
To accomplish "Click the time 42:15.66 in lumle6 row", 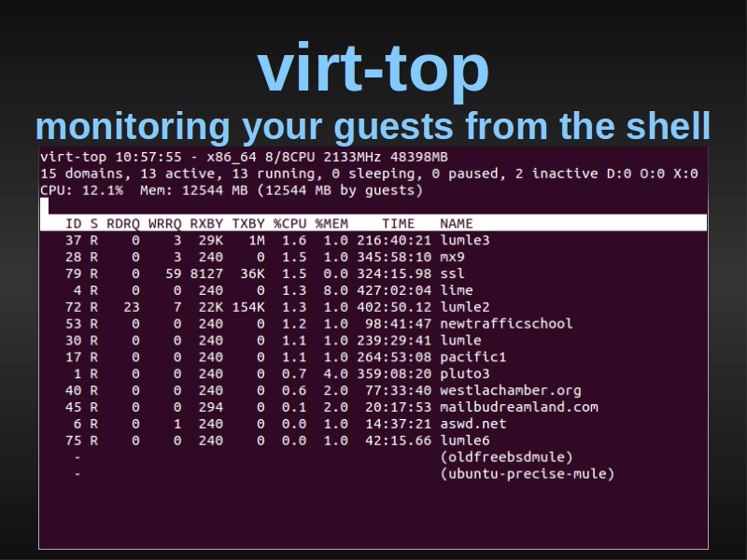I will 399,441.
